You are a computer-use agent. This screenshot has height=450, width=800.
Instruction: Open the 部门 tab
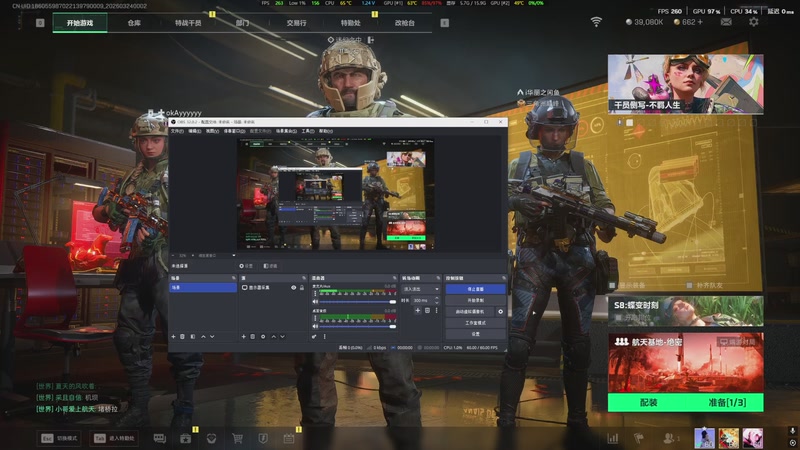(x=242, y=23)
